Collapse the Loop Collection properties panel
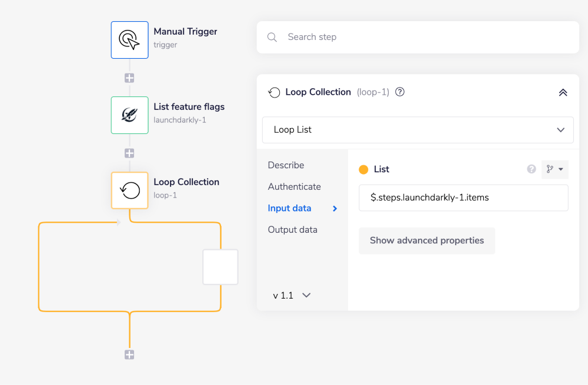 pyautogui.click(x=563, y=92)
